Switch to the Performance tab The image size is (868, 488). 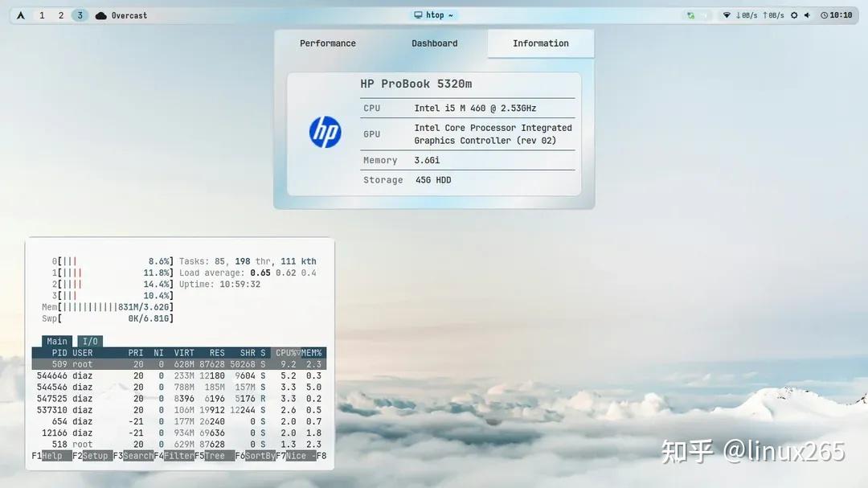point(328,43)
